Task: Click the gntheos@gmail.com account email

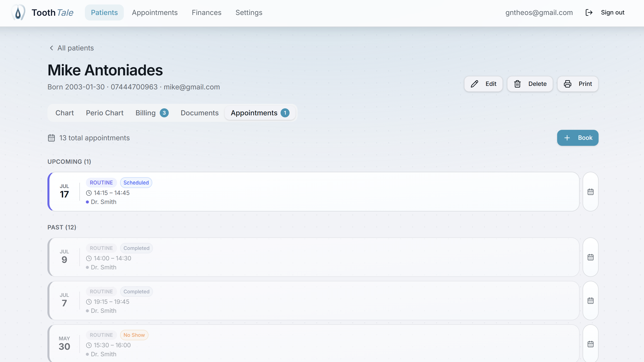Action: (x=539, y=12)
